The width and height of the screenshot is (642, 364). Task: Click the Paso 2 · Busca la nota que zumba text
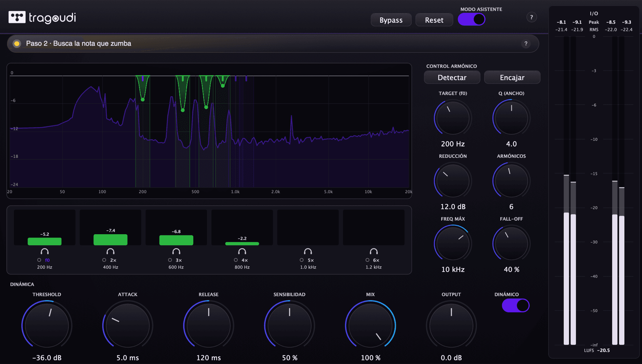[78, 43]
